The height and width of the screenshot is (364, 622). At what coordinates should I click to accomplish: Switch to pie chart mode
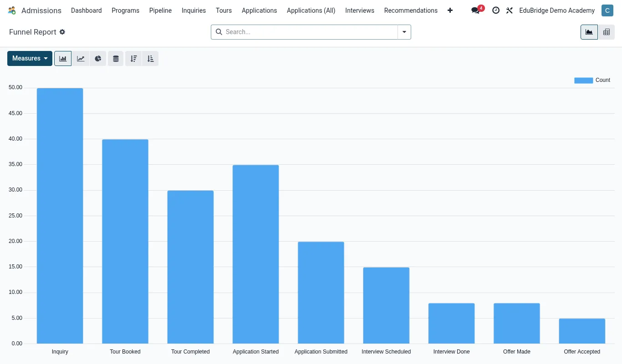[98, 58]
